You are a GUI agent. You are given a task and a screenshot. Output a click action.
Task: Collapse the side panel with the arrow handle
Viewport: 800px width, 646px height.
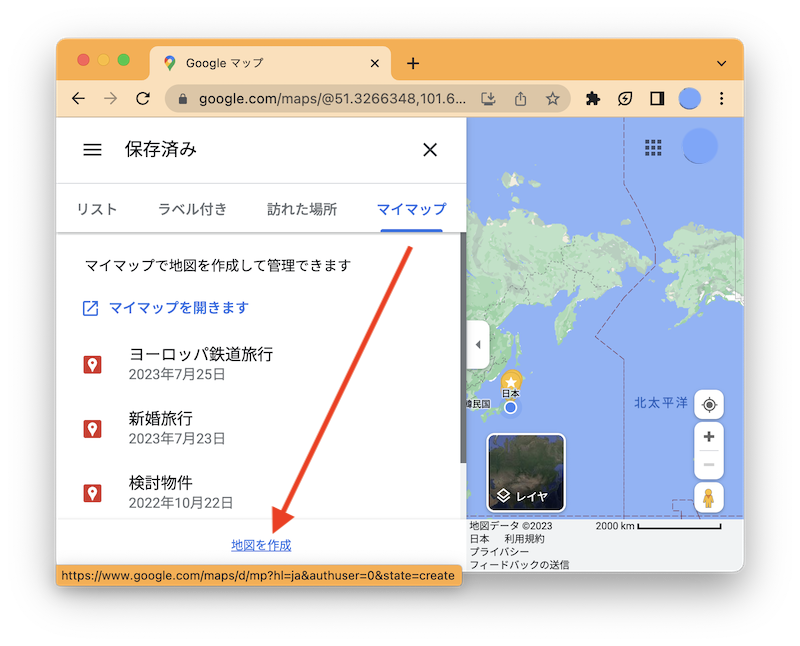(478, 344)
